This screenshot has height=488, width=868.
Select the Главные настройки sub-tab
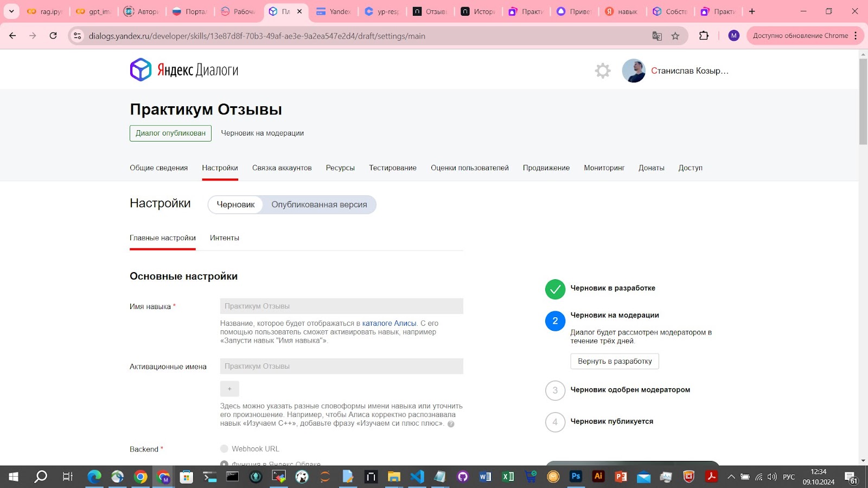(x=163, y=238)
